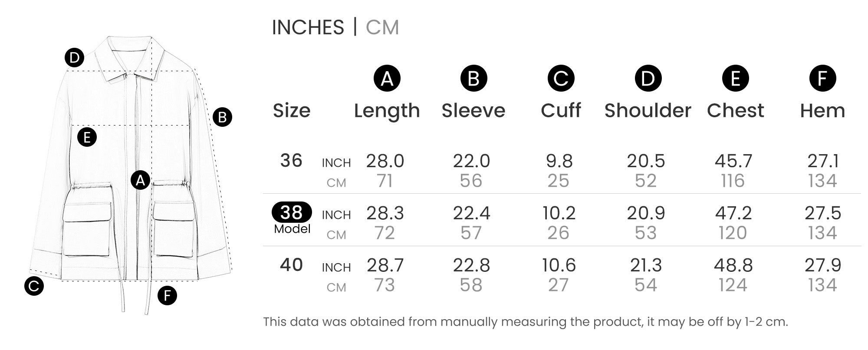
Task: Click the B marker beside jacket sleeve
Action: (222, 117)
